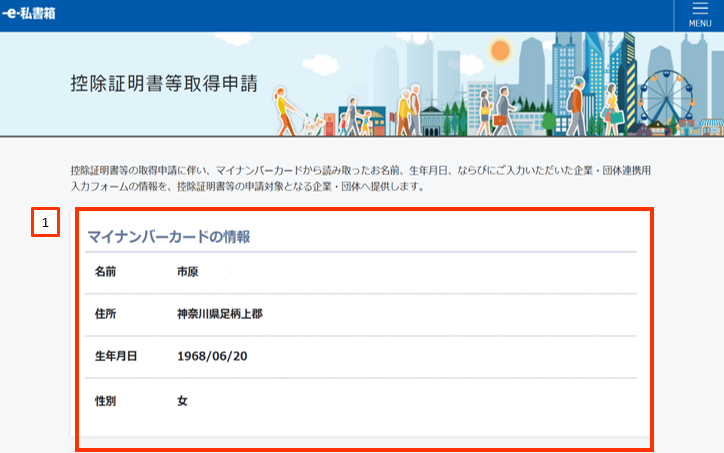Click the birth date value 1968/06/20
This screenshot has width=724, height=453.
tap(212, 356)
